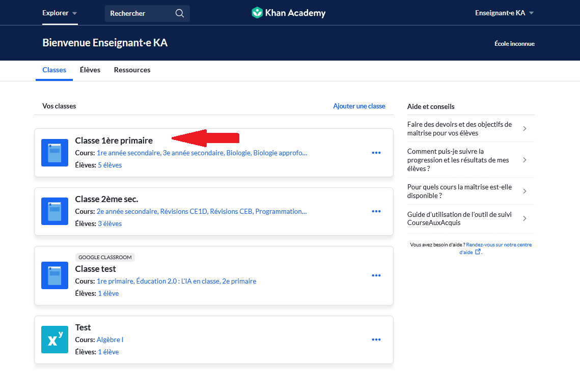Open the 3 élèves link
580x392 pixels.
(110, 223)
